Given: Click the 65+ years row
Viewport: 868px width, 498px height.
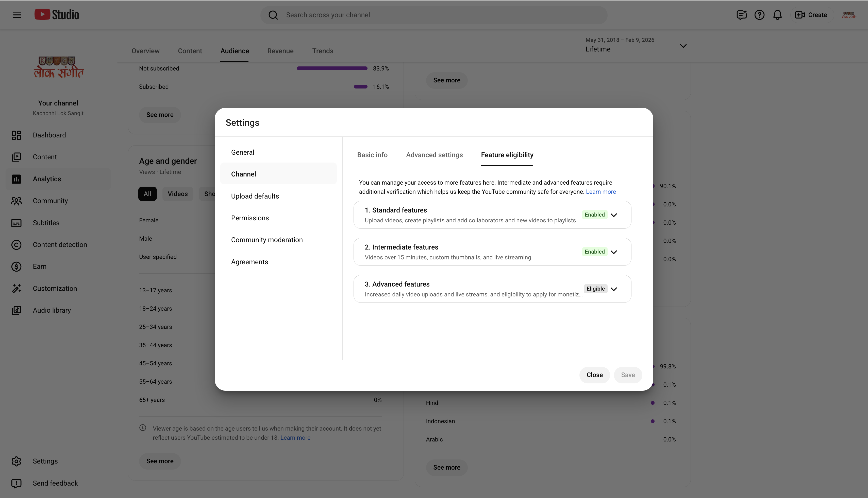Looking at the screenshot, I should (x=260, y=400).
